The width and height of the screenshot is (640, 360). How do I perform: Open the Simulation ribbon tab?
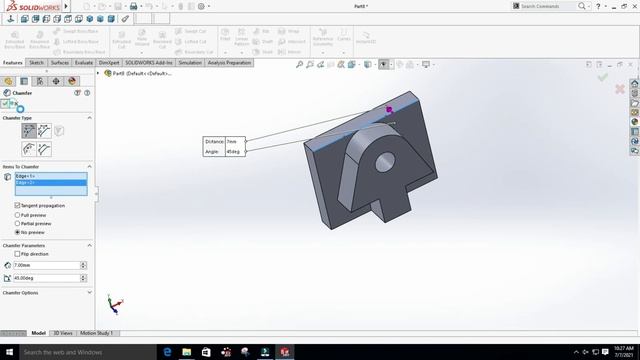click(x=190, y=62)
